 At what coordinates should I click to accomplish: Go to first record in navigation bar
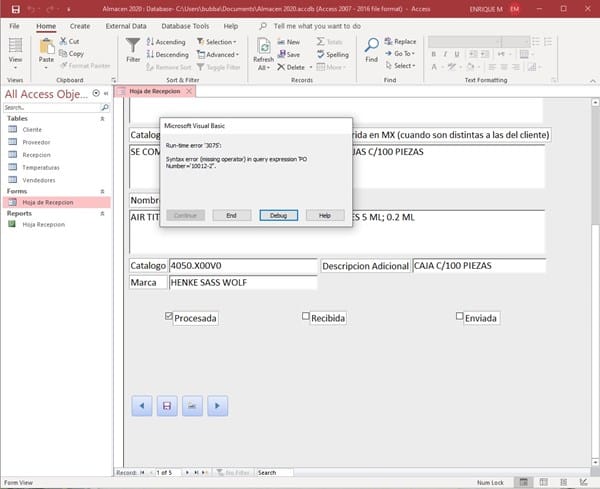click(x=142, y=473)
